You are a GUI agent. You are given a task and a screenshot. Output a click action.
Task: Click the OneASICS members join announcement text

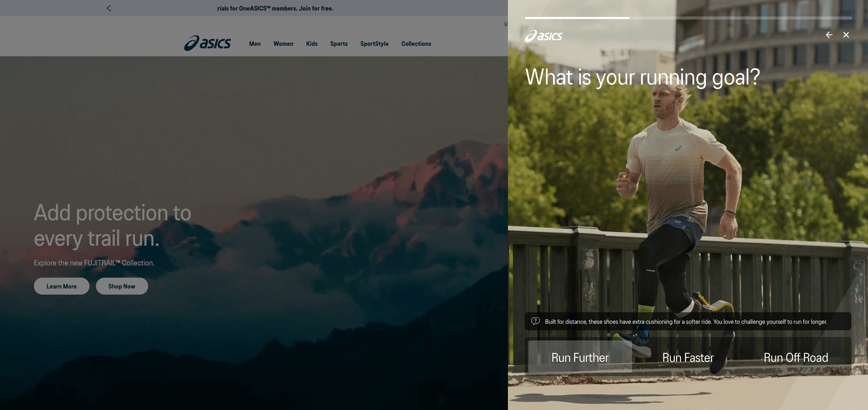275,8
